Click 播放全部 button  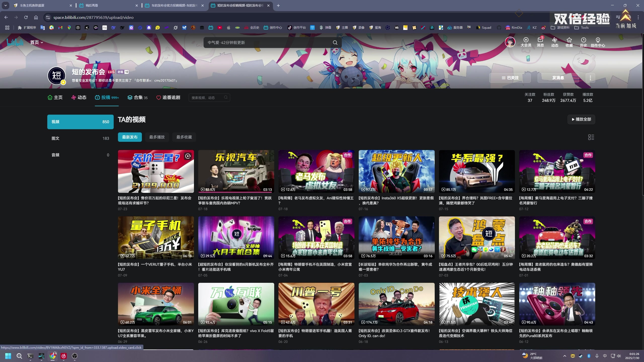pos(581,119)
